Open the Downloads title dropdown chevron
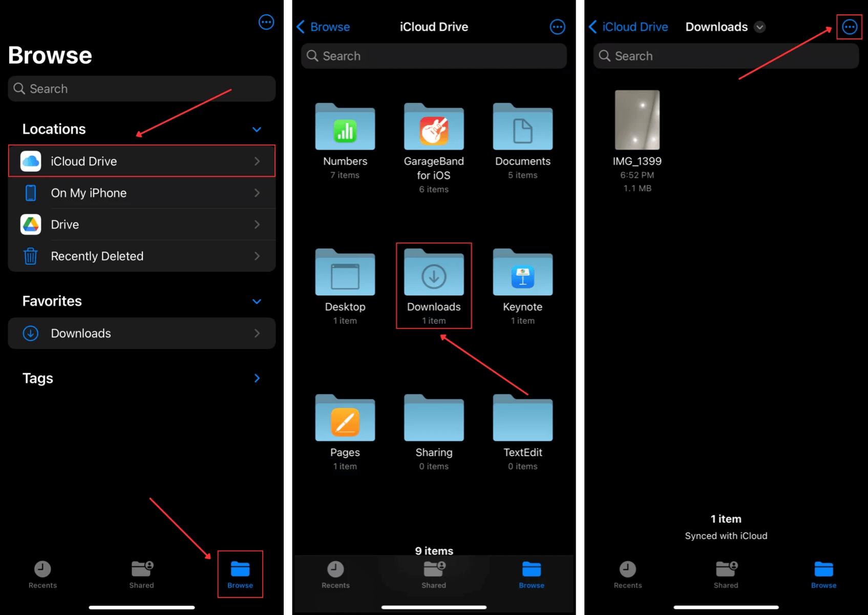868x615 pixels. point(760,27)
